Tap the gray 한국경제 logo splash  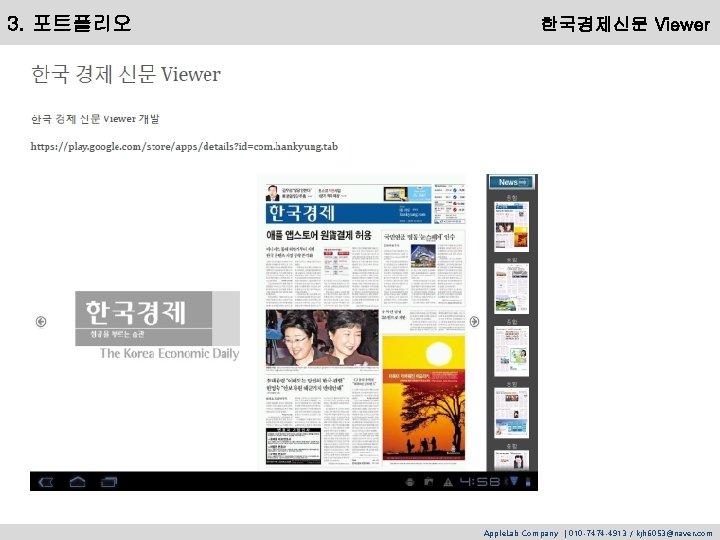(157, 318)
